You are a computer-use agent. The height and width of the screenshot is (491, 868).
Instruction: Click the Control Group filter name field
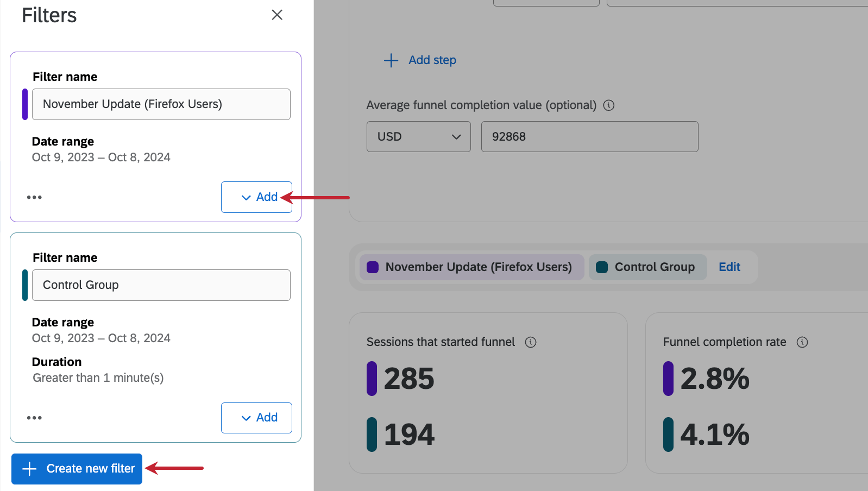click(x=161, y=285)
